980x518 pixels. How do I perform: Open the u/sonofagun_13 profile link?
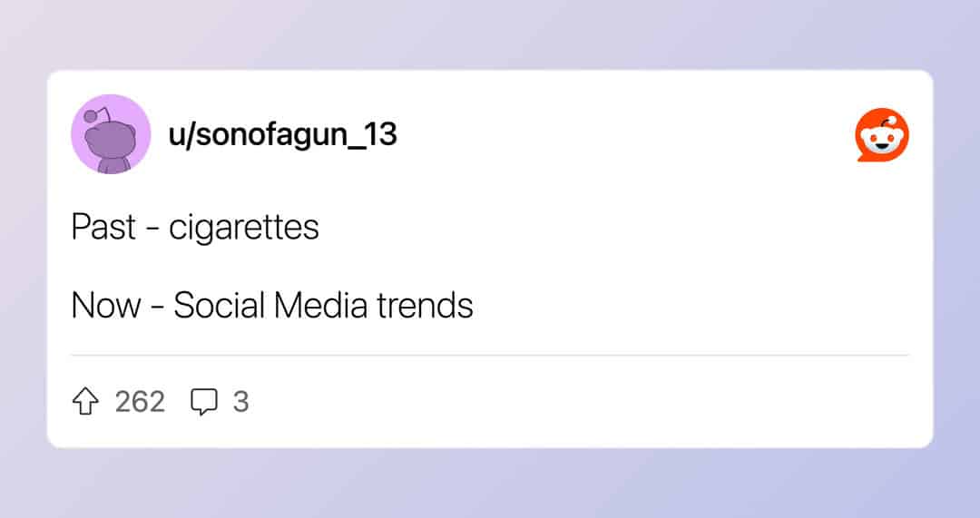[x=283, y=135]
